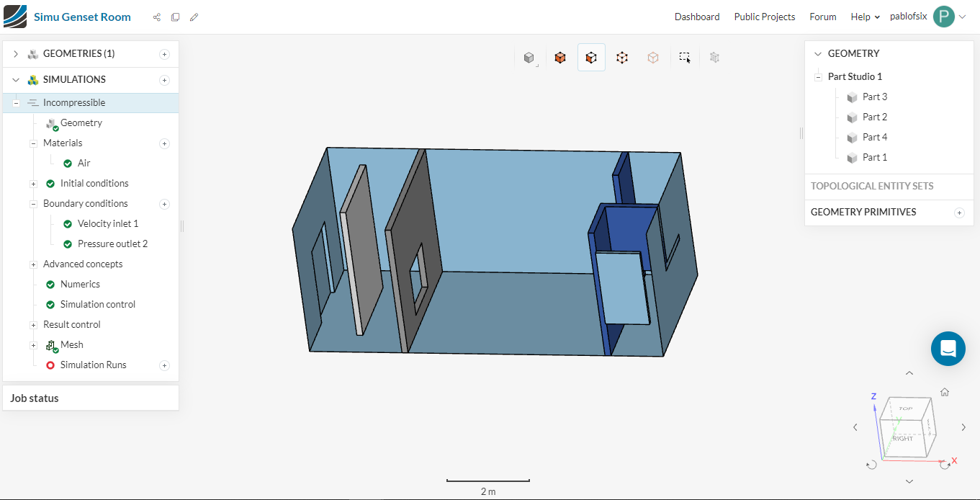Open the render mode cube dropdown
The height and width of the screenshot is (500, 980).
529,58
